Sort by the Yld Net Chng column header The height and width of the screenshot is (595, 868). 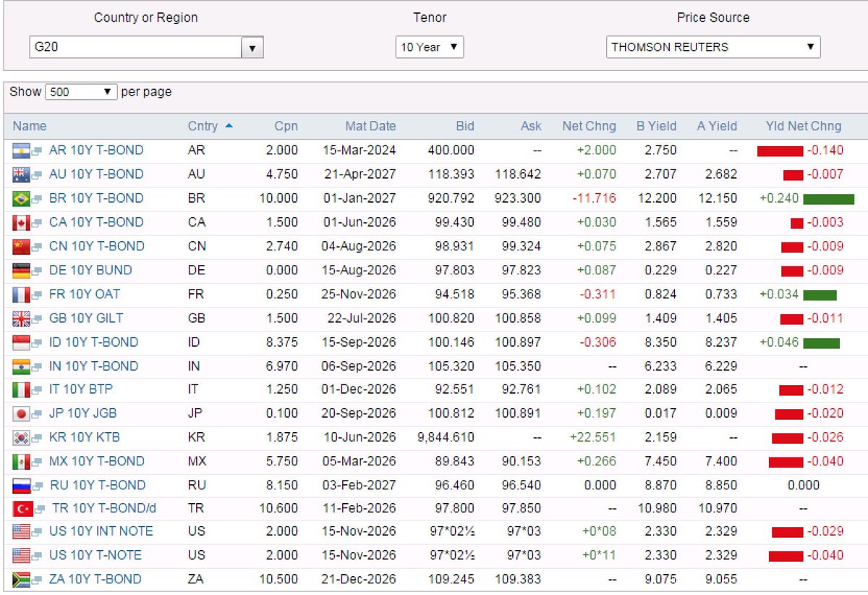tap(803, 126)
